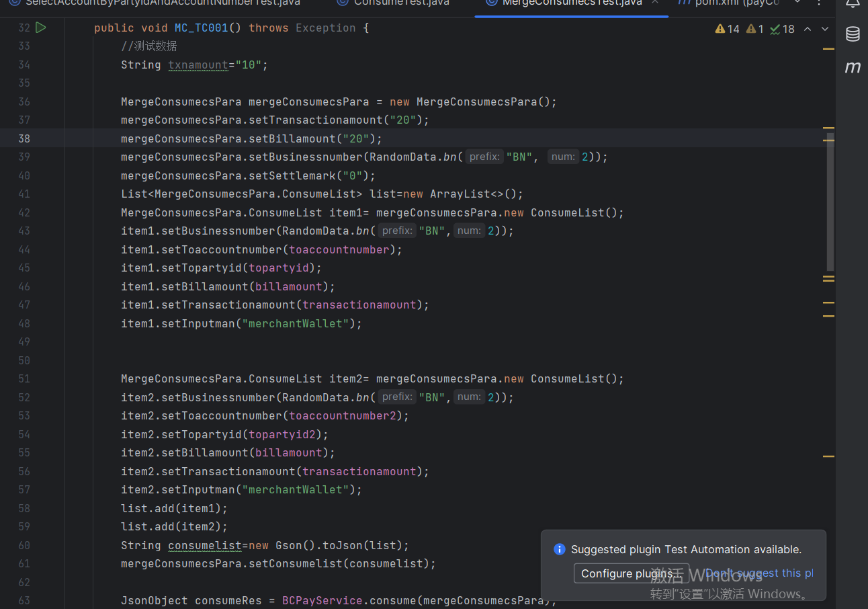Click the Exception keyword on line 32
The width and height of the screenshot is (868, 609).
(326, 28)
